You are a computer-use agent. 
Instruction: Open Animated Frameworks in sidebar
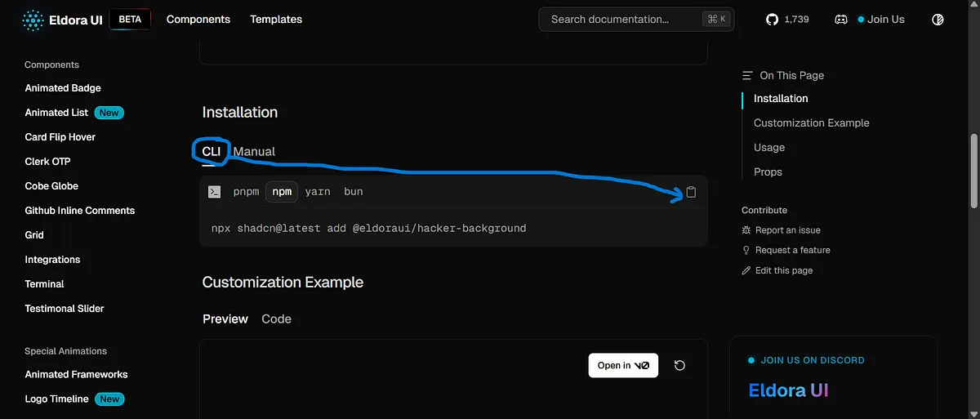tap(76, 375)
